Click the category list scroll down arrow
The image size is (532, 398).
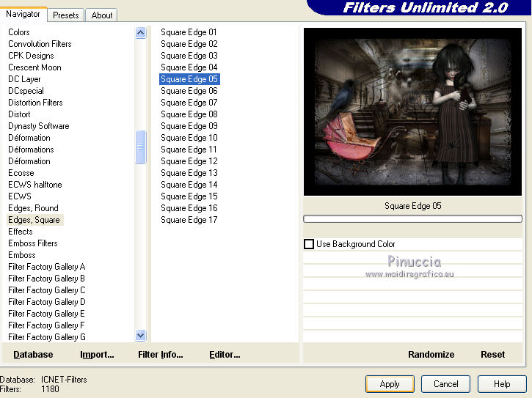click(x=140, y=335)
